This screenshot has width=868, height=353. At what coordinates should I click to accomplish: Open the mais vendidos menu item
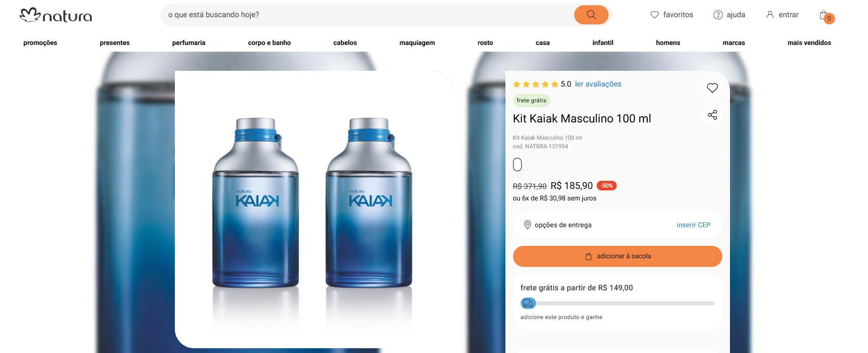[809, 43]
